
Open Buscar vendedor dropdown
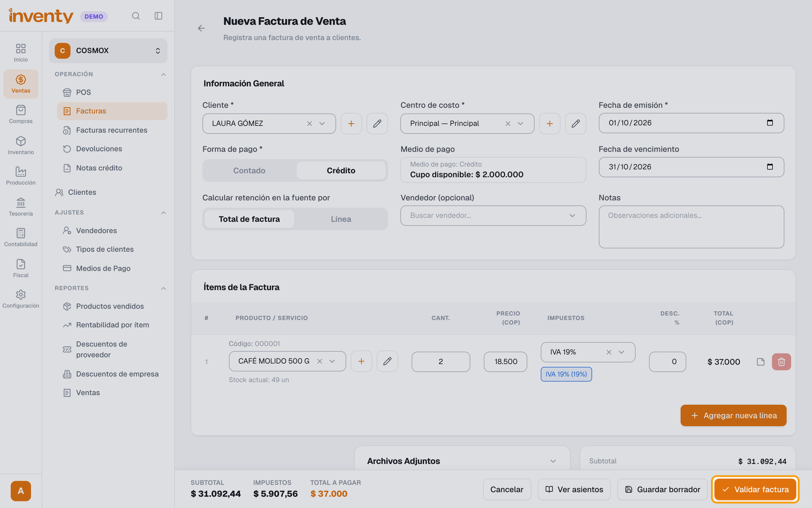coord(493,216)
